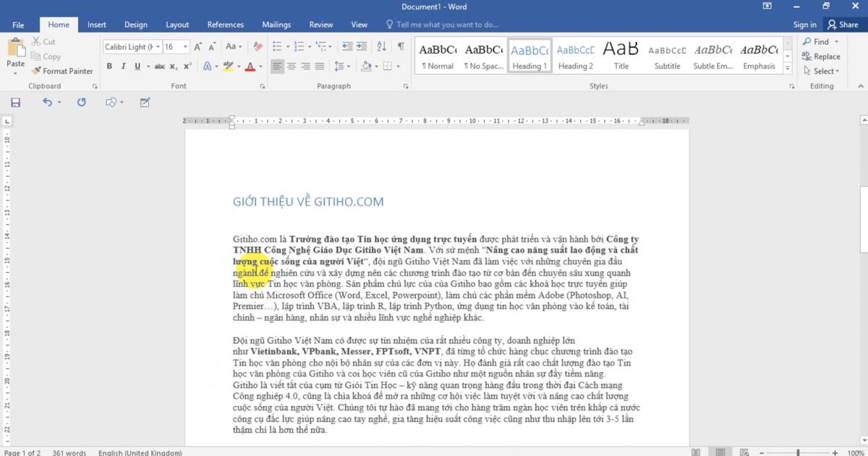Open the font size dropdown
The width and height of the screenshot is (868, 456).
[x=186, y=47]
